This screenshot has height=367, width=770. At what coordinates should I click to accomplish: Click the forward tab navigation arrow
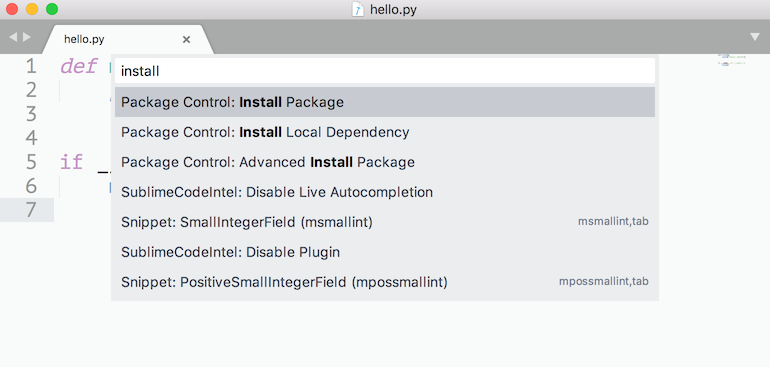tap(27, 37)
